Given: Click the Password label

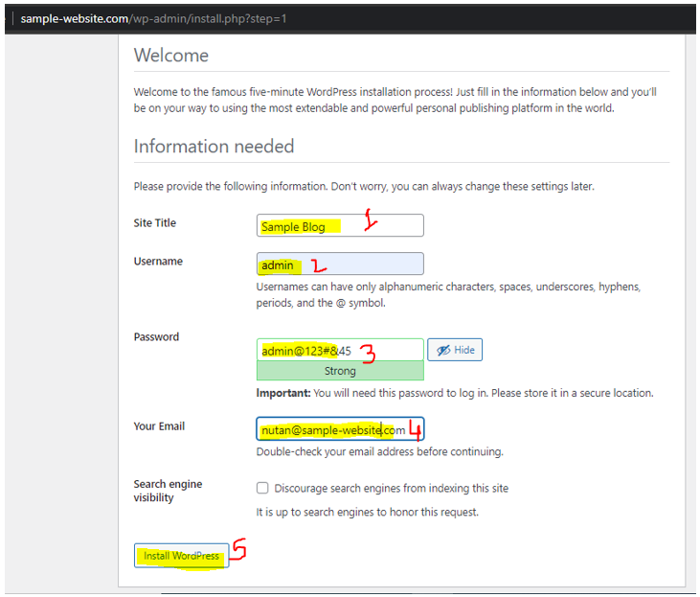Looking at the screenshot, I should click(156, 337).
